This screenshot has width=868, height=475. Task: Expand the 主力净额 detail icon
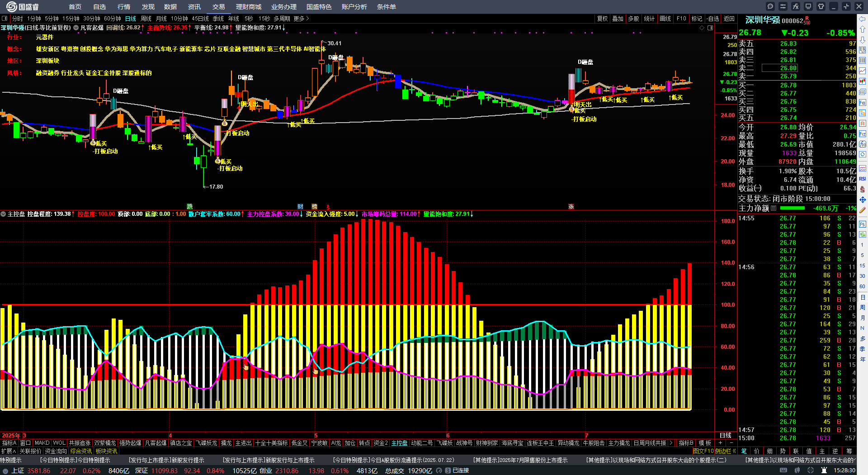(x=774, y=208)
